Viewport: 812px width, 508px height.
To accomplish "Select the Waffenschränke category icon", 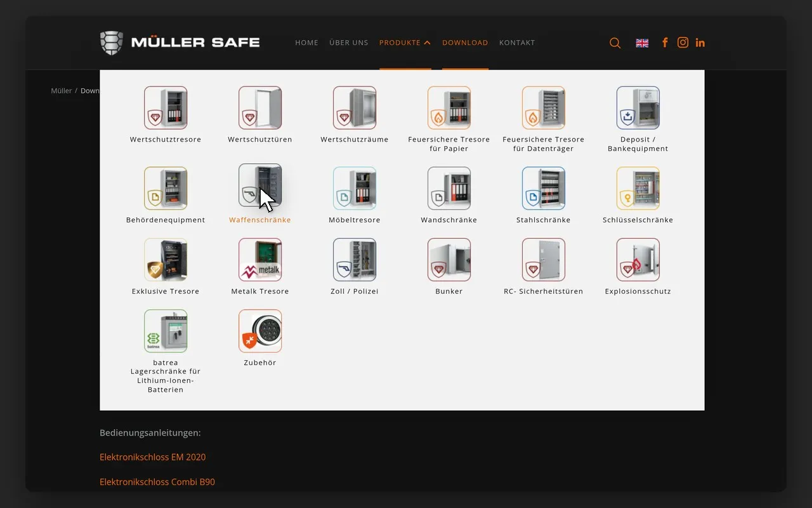I will [x=260, y=185].
